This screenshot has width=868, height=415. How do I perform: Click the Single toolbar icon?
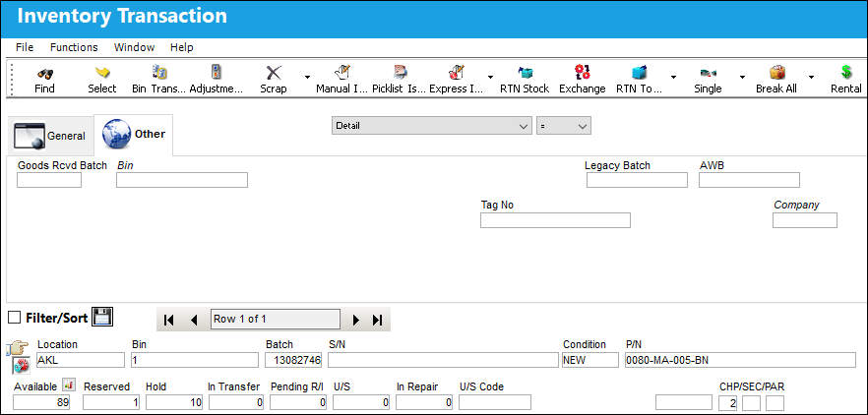coord(708,73)
